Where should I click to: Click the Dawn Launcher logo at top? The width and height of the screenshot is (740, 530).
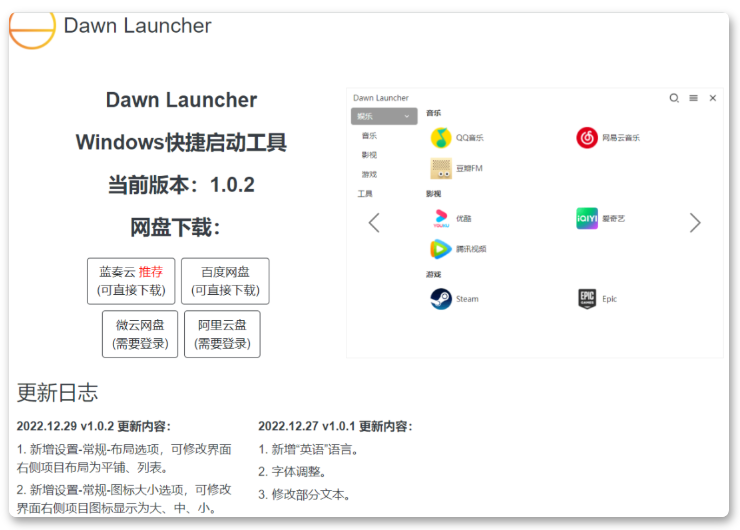(x=32, y=26)
